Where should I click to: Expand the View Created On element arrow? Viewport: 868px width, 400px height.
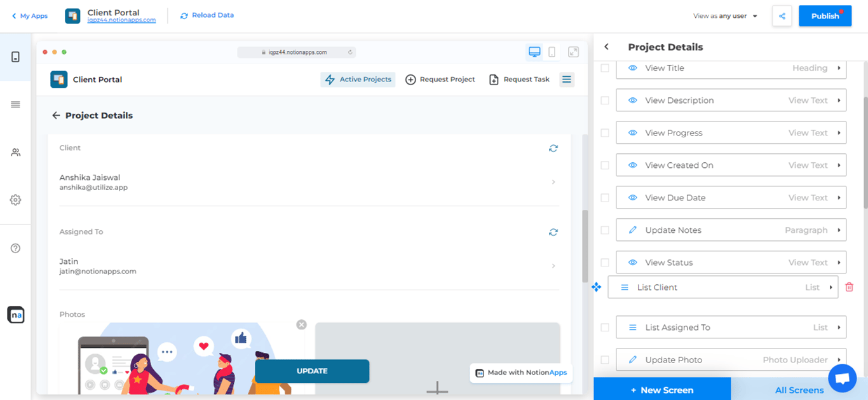coord(839,165)
